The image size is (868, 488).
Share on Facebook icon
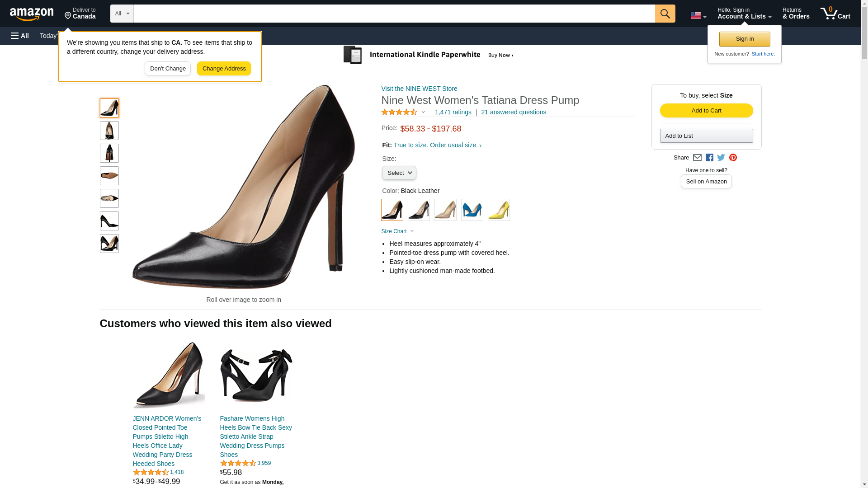pyautogui.click(x=709, y=158)
